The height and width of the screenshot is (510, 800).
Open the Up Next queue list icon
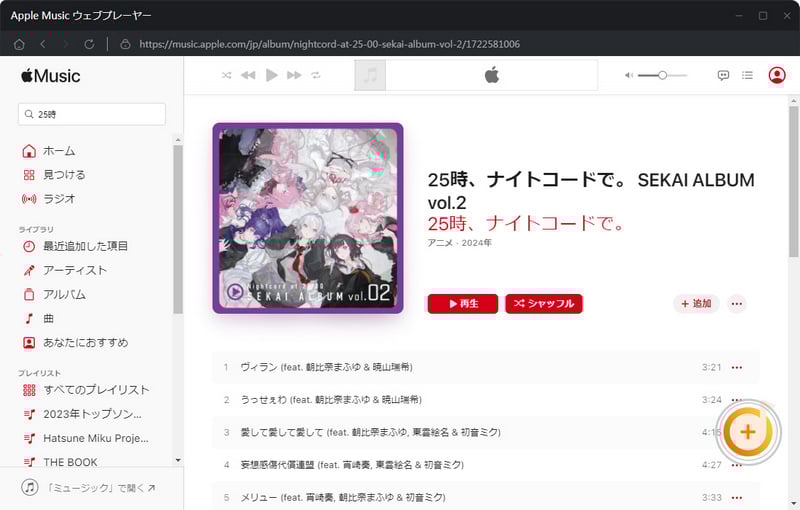747,75
